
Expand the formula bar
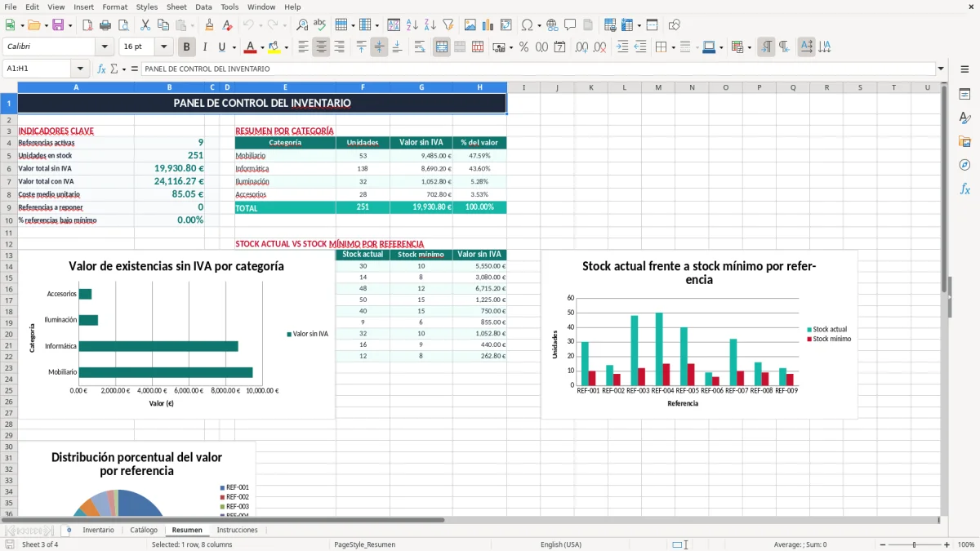[941, 69]
